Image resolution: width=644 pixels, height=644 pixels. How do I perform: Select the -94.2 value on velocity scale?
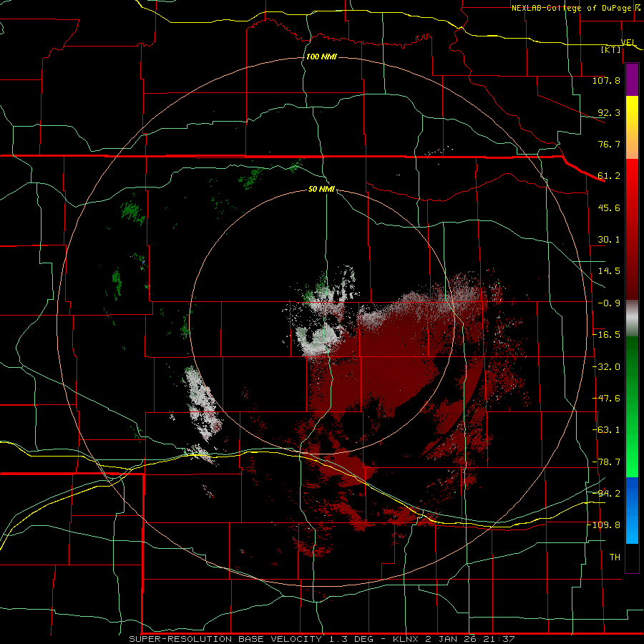click(607, 494)
